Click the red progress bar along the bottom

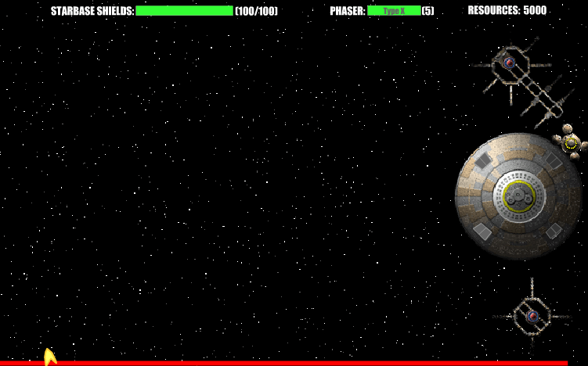pos(284,364)
